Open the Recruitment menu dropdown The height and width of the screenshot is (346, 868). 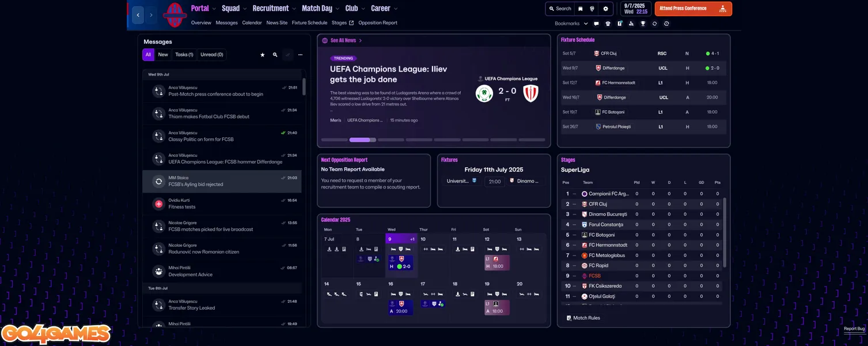pos(274,9)
